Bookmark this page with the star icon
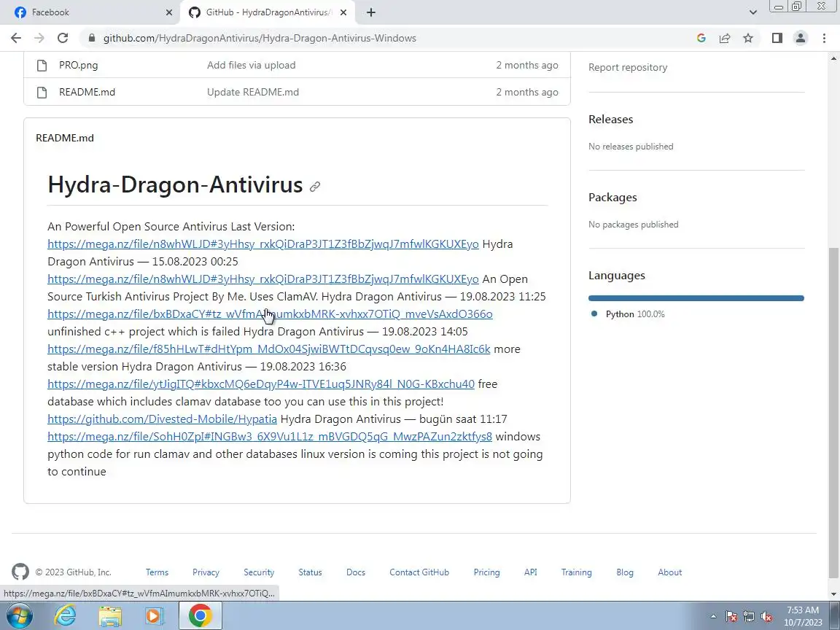The height and width of the screenshot is (630, 840). pyautogui.click(x=748, y=38)
